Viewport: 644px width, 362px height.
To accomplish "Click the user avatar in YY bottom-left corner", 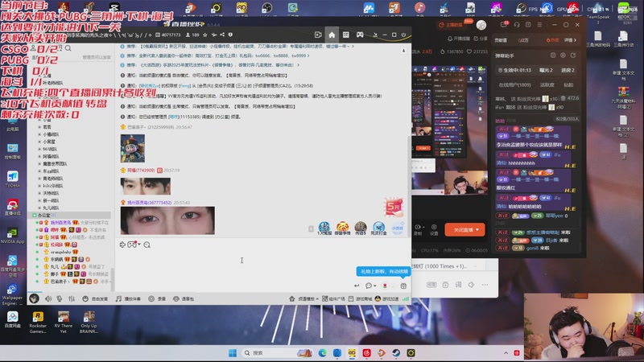I will point(34,298).
